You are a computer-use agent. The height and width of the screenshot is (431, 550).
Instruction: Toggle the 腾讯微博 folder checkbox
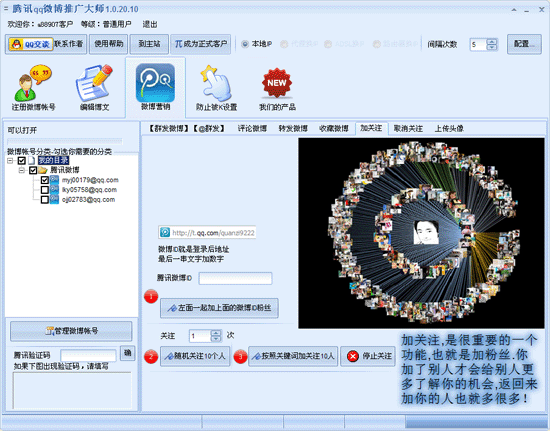(x=33, y=170)
